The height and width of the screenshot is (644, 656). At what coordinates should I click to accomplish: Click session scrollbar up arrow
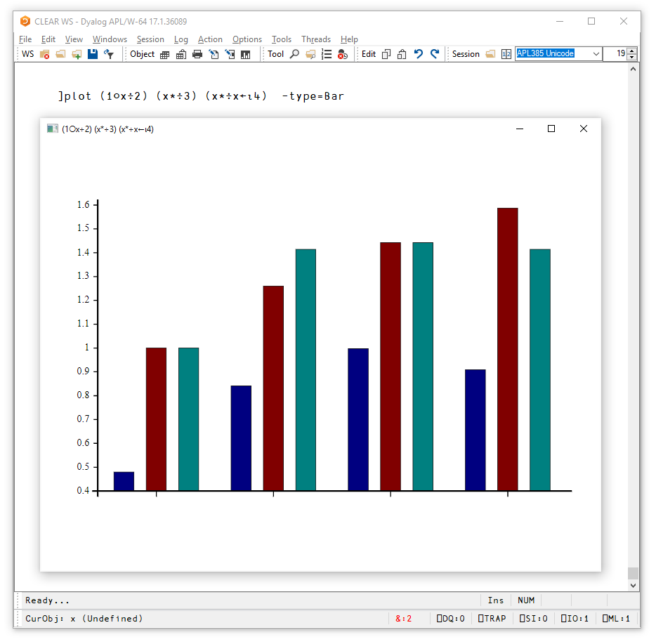click(633, 69)
